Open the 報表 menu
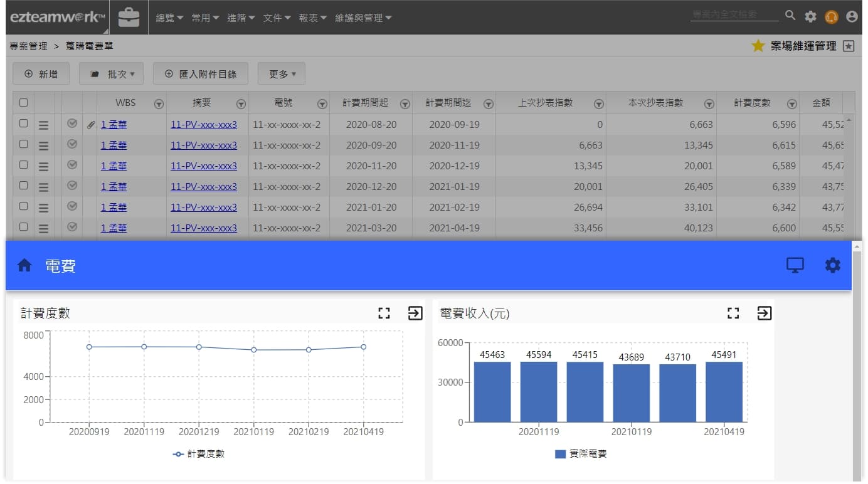 [x=312, y=18]
